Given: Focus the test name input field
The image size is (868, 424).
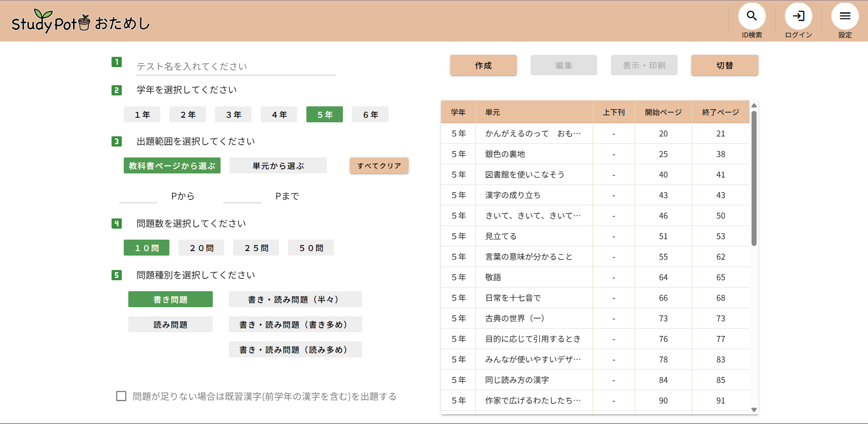Looking at the screenshot, I should [236, 67].
